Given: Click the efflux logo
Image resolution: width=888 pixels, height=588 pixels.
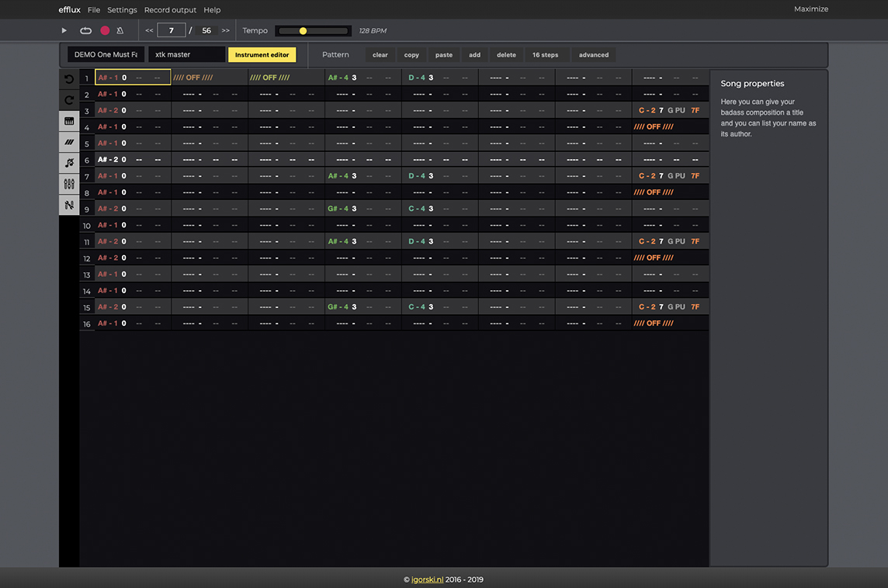Looking at the screenshot, I should 70,9.
